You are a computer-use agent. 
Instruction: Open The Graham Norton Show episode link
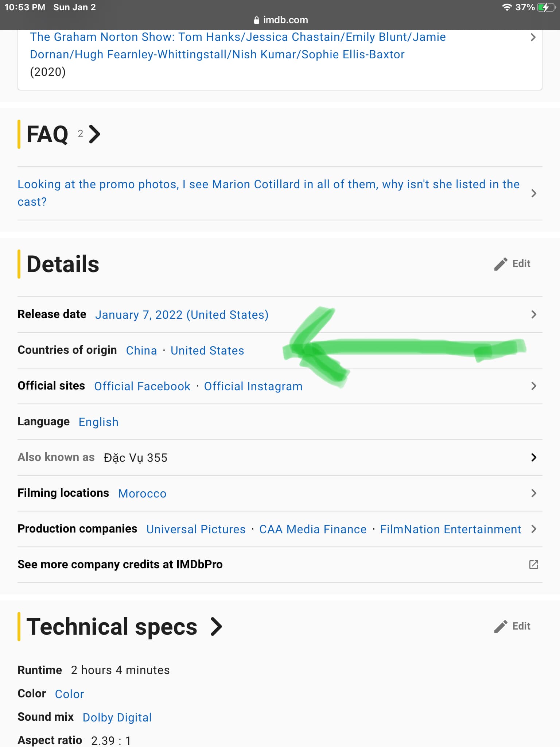(x=238, y=46)
